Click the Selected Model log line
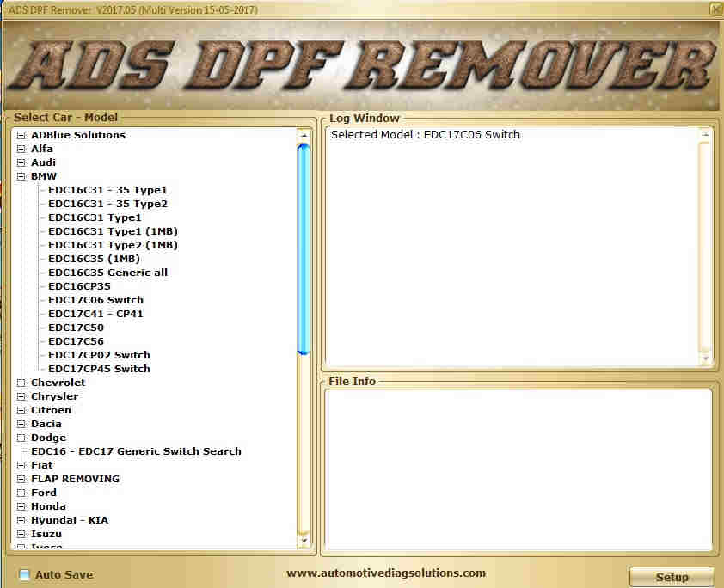The width and height of the screenshot is (724, 588). click(x=426, y=135)
